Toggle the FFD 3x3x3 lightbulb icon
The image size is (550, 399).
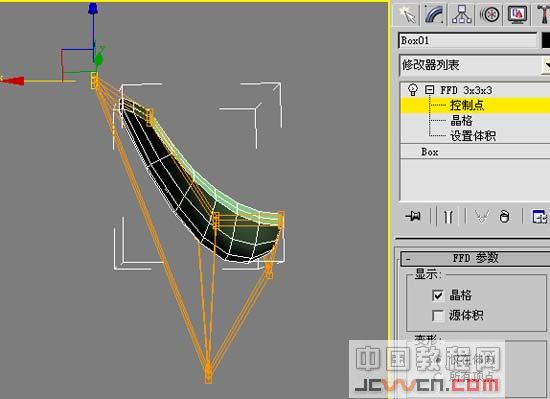[413, 90]
